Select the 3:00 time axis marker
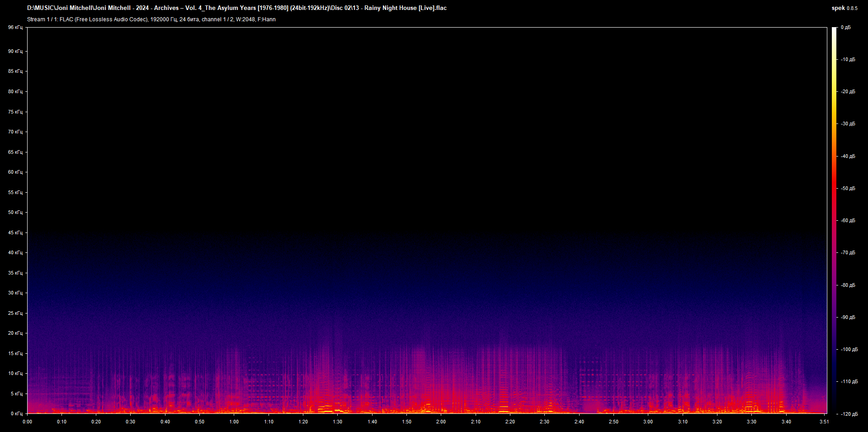This screenshot has height=432, width=868. pyautogui.click(x=648, y=422)
